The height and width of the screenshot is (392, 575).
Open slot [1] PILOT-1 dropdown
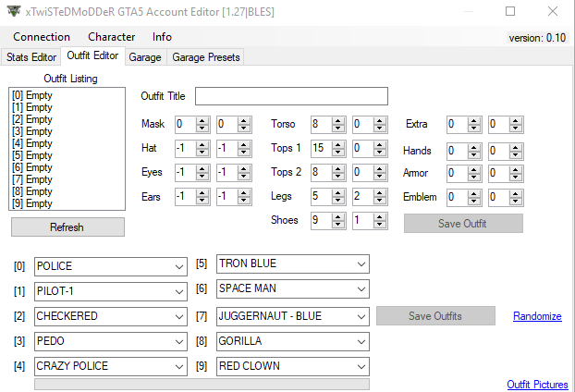click(111, 291)
